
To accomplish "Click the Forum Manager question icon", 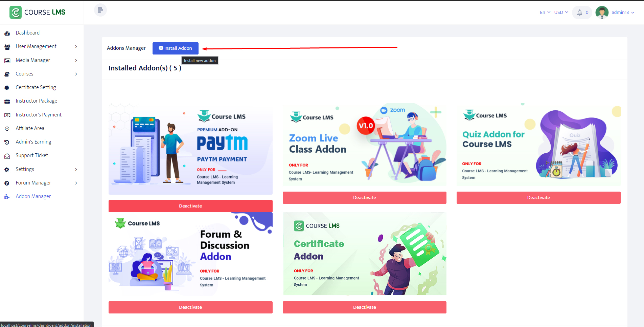I will pyautogui.click(x=7, y=183).
